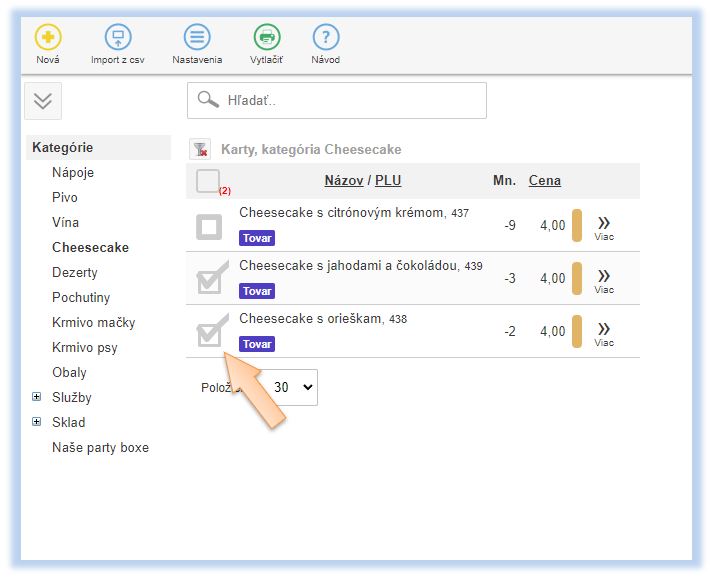Select the Dezerty category

point(75,272)
